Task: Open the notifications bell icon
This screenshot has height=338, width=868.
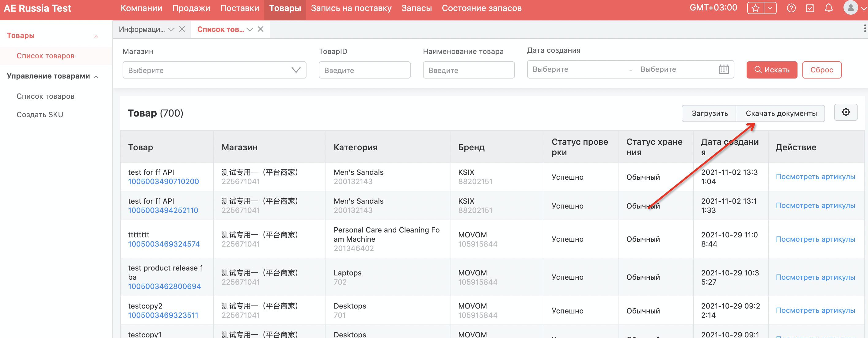Action: point(828,8)
